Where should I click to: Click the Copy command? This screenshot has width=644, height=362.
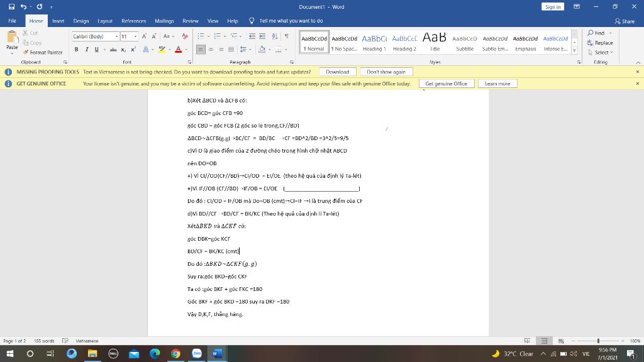[32, 43]
